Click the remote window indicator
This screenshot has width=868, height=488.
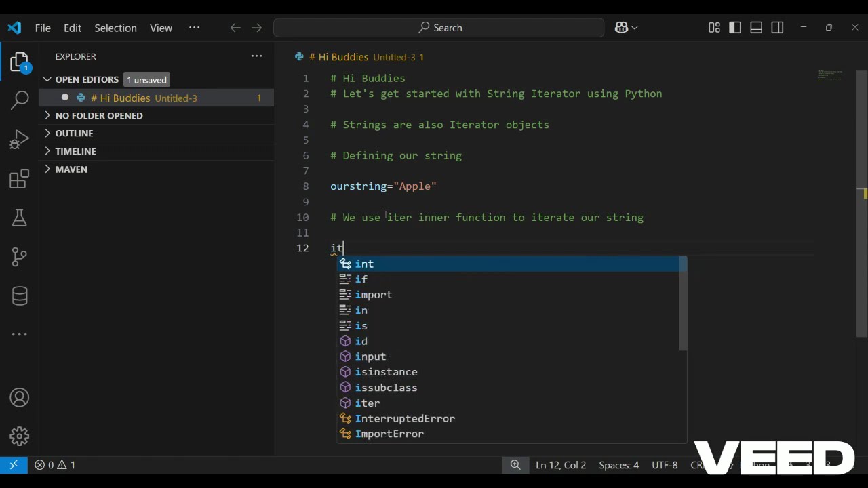(14, 465)
